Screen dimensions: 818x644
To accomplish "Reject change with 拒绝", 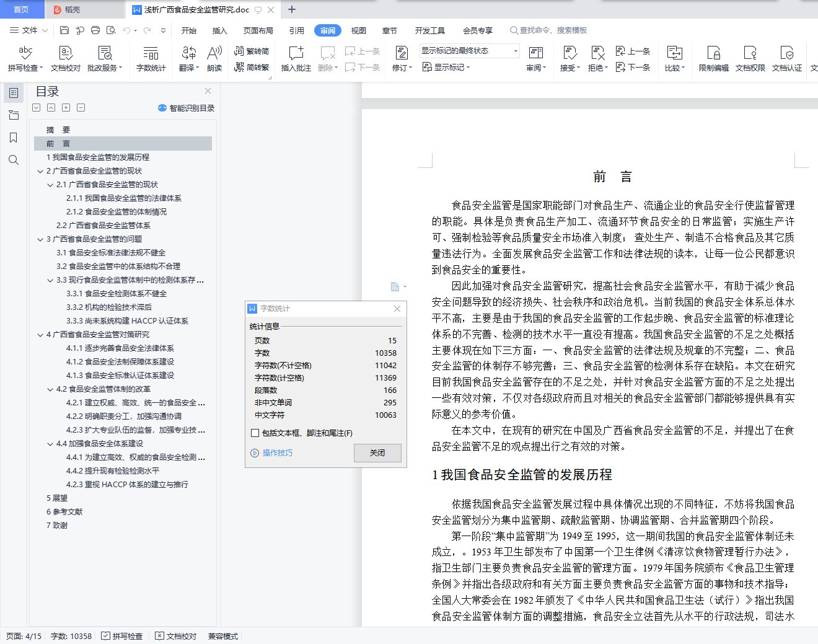I will tap(598, 59).
